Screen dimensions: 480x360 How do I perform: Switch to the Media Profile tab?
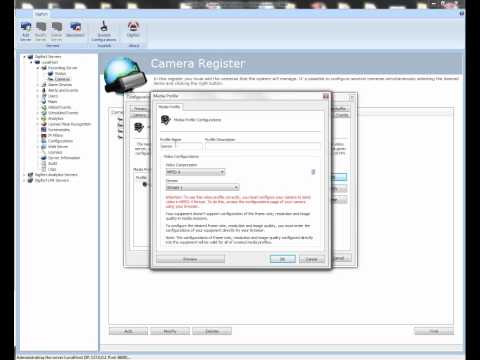point(169,107)
